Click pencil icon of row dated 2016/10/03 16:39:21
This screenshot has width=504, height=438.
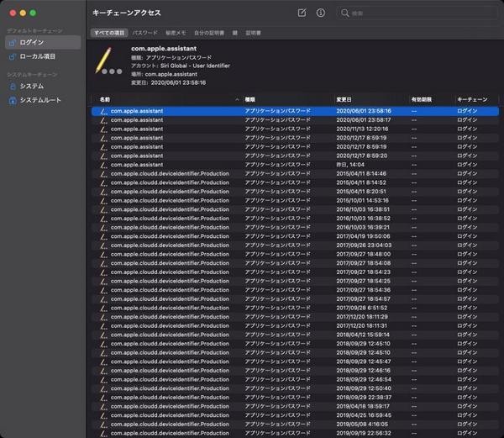(103, 228)
